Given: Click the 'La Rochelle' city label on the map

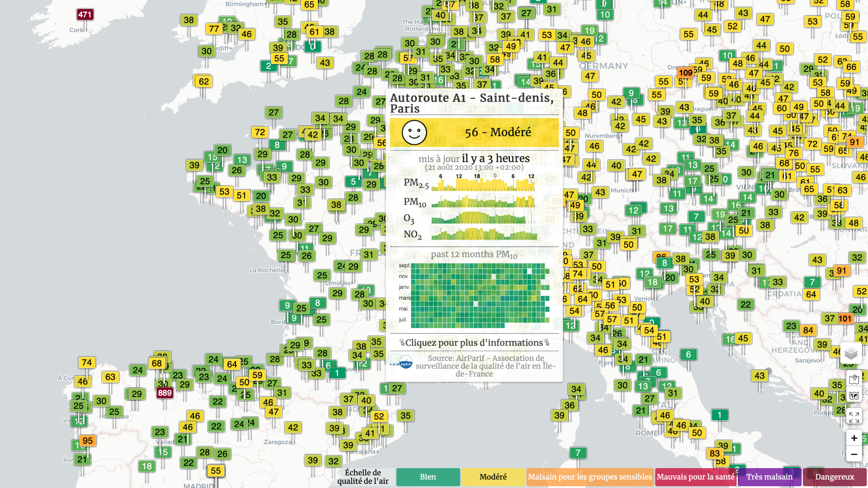Looking at the screenshot, I should tap(267, 270).
